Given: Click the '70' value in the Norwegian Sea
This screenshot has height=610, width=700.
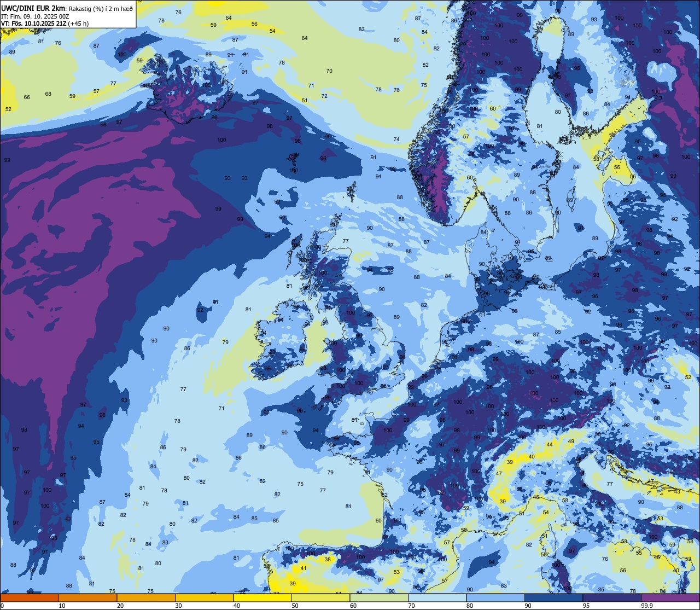Looking at the screenshot, I should (329, 71).
